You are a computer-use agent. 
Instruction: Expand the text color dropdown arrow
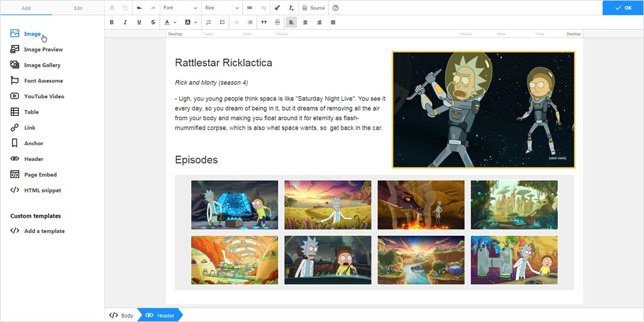[x=175, y=22]
